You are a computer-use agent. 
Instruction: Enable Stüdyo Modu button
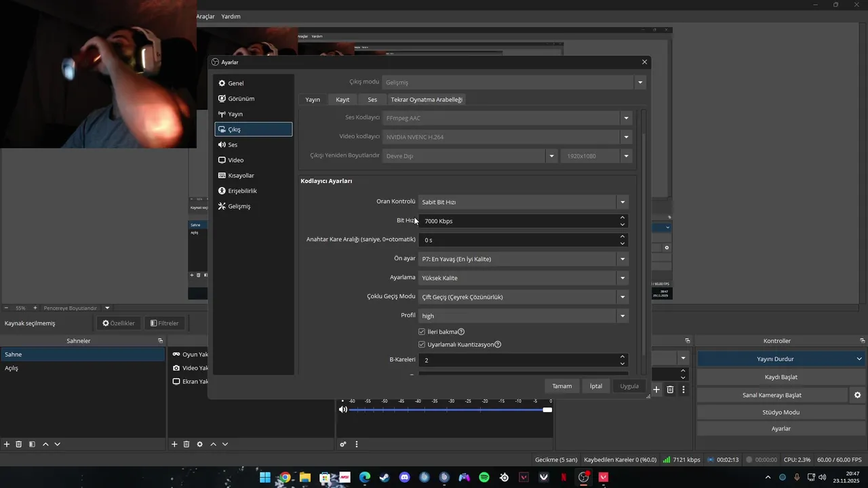(x=781, y=412)
